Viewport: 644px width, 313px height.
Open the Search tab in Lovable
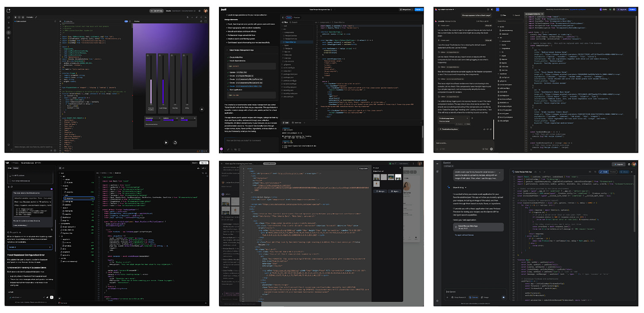(516, 15)
